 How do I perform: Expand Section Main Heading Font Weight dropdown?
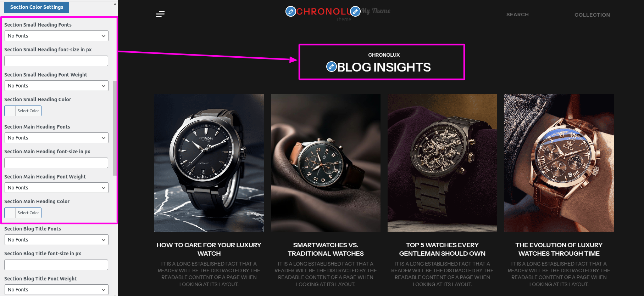click(56, 188)
